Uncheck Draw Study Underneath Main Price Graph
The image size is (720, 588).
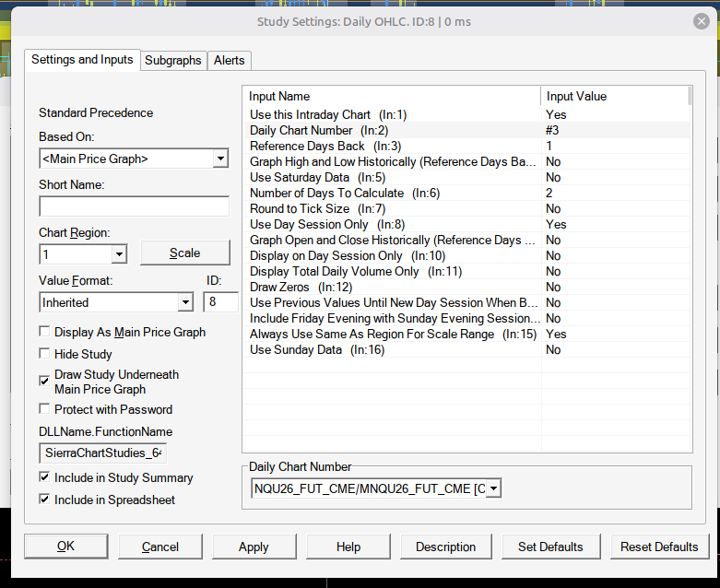pos(44,381)
